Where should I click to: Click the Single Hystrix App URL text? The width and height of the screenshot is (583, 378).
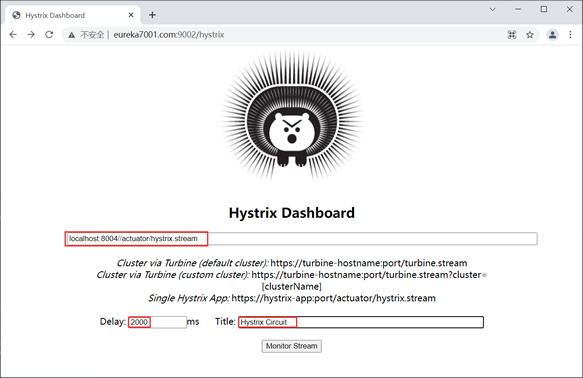[334, 298]
